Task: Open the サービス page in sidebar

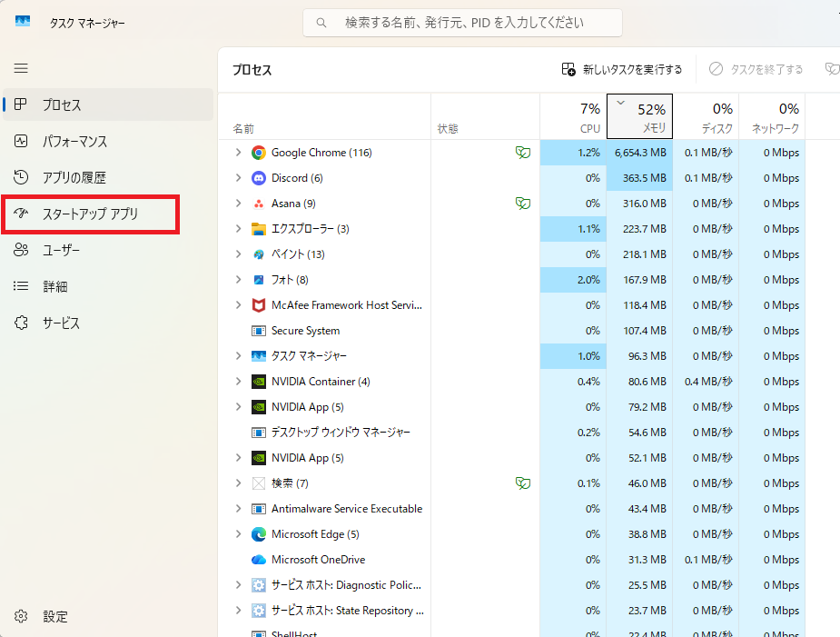Action: coord(61,323)
